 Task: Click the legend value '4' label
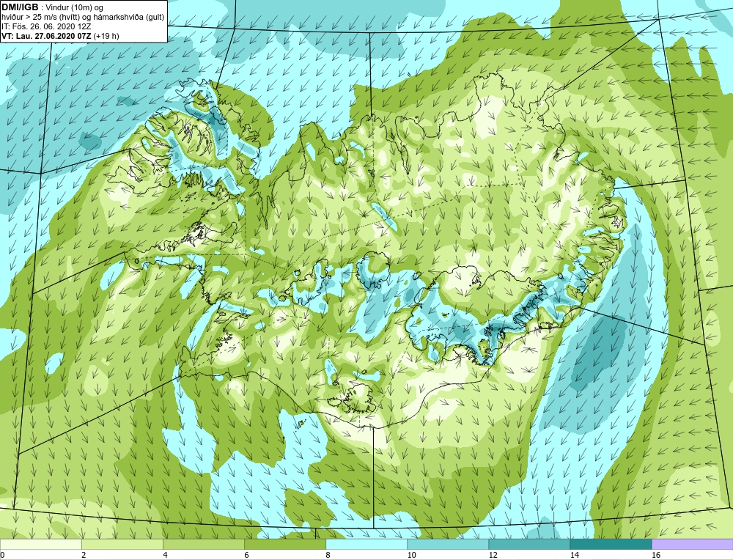pos(165,555)
